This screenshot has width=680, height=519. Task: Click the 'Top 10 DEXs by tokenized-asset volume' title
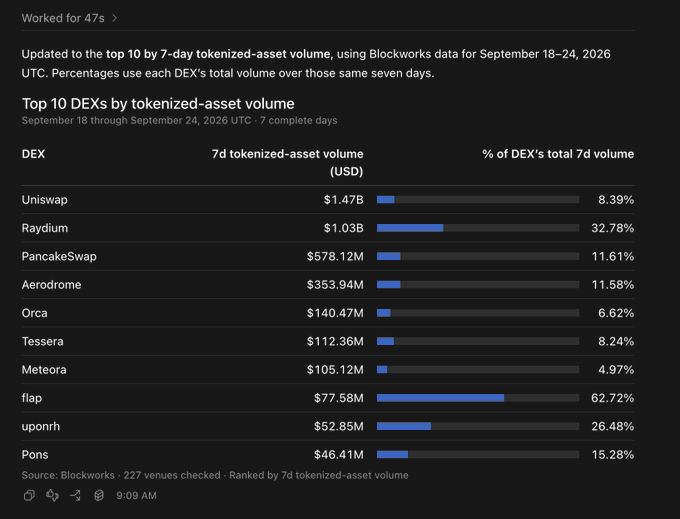pyautogui.click(x=158, y=104)
